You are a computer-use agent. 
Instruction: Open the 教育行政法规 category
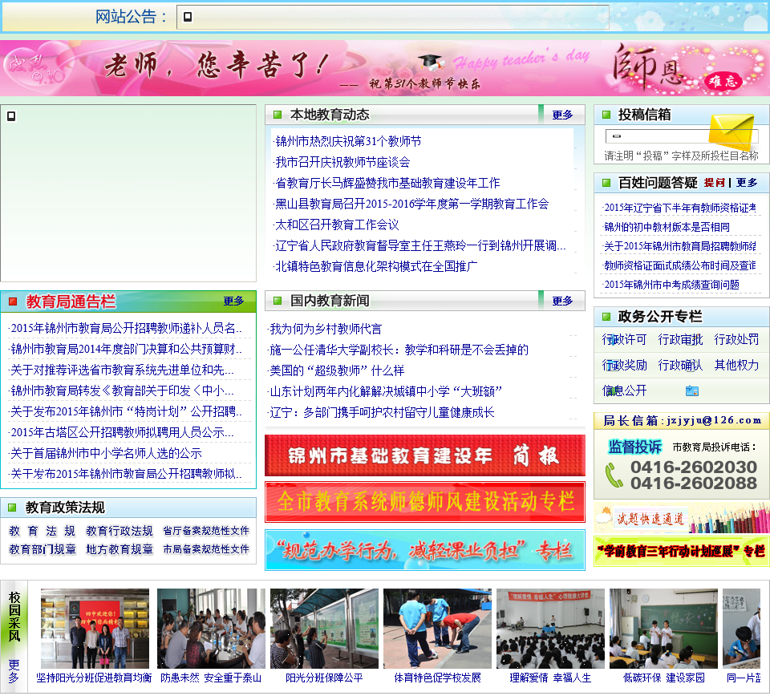120,531
